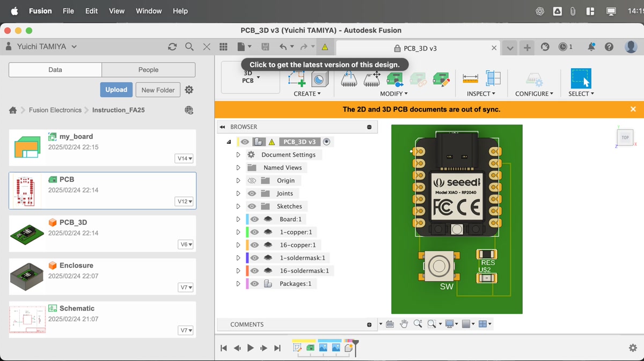Click the blue Upload button

tap(116, 90)
